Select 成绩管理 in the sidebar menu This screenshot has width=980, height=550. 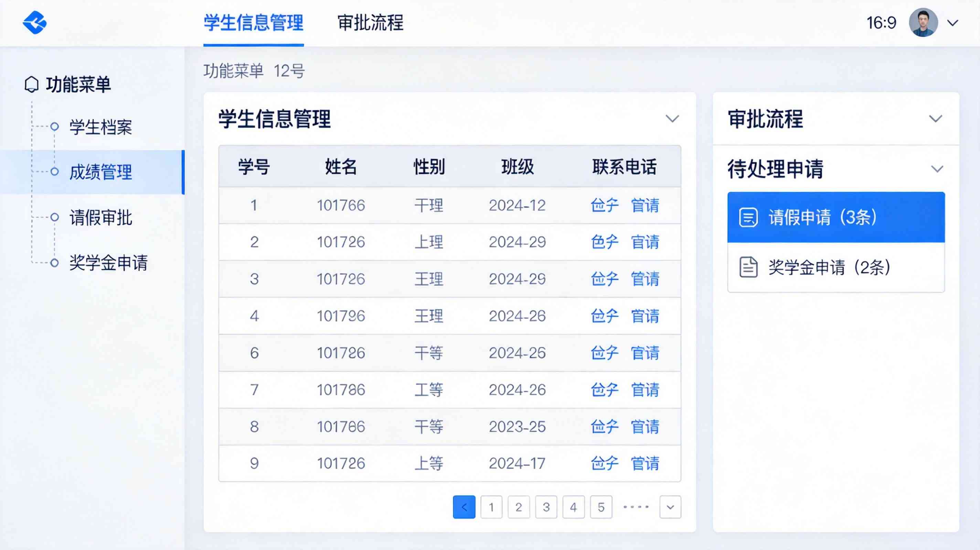click(100, 173)
